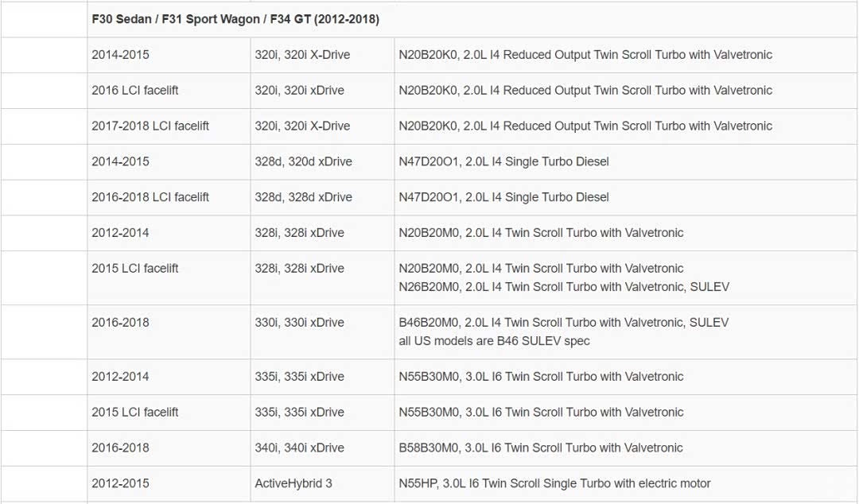Click the N55HP electric motor engine cell
This screenshot has width=859, height=504.
coord(554,483)
